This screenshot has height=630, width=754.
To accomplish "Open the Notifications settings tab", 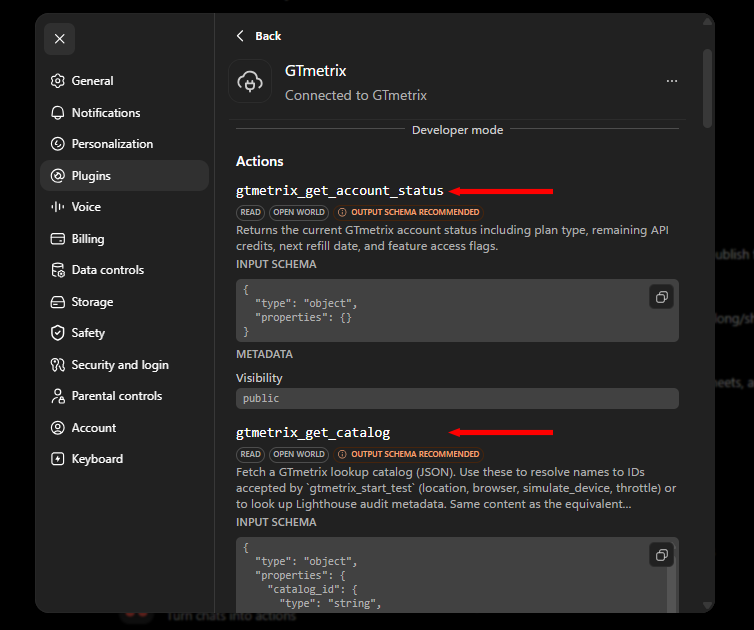I will coord(124,113).
